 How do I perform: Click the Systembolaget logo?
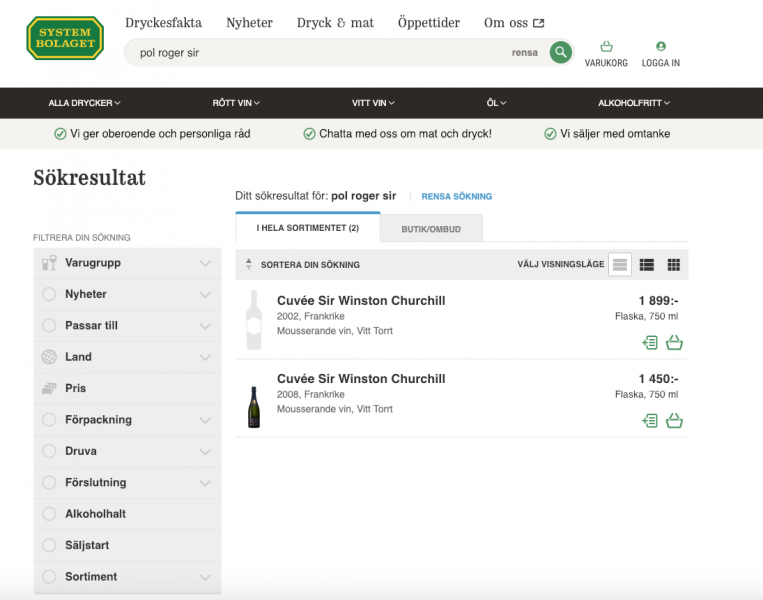(65, 38)
